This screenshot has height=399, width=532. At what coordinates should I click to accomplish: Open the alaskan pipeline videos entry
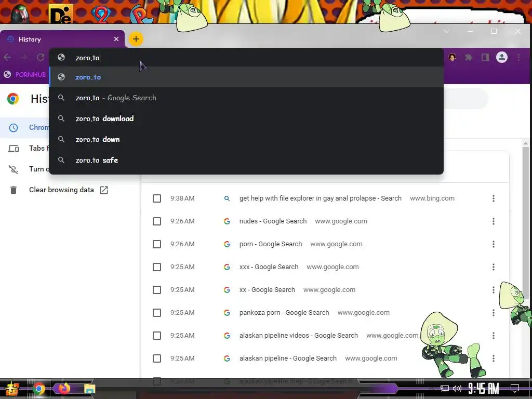coord(299,336)
